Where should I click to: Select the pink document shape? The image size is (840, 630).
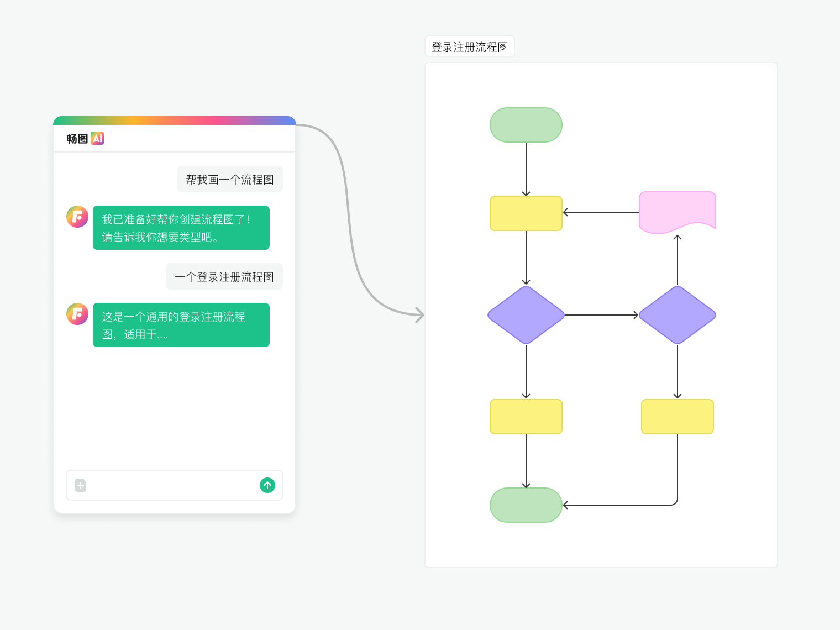tap(678, 213)
